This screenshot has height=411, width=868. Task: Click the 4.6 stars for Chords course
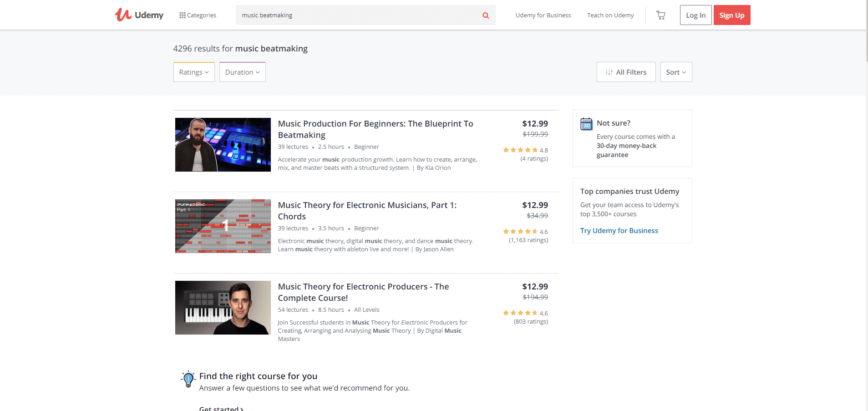click(x=520, y=232)
